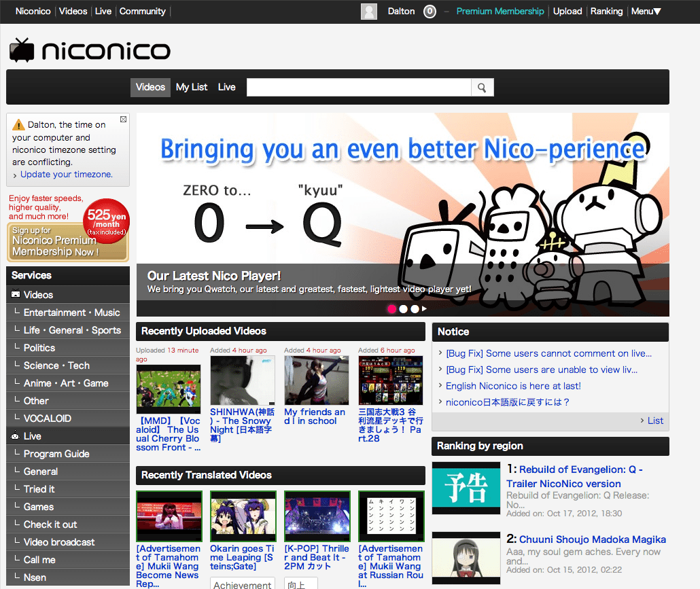
Task: Open Live in the top navigation bar
Action: (103, 12)
